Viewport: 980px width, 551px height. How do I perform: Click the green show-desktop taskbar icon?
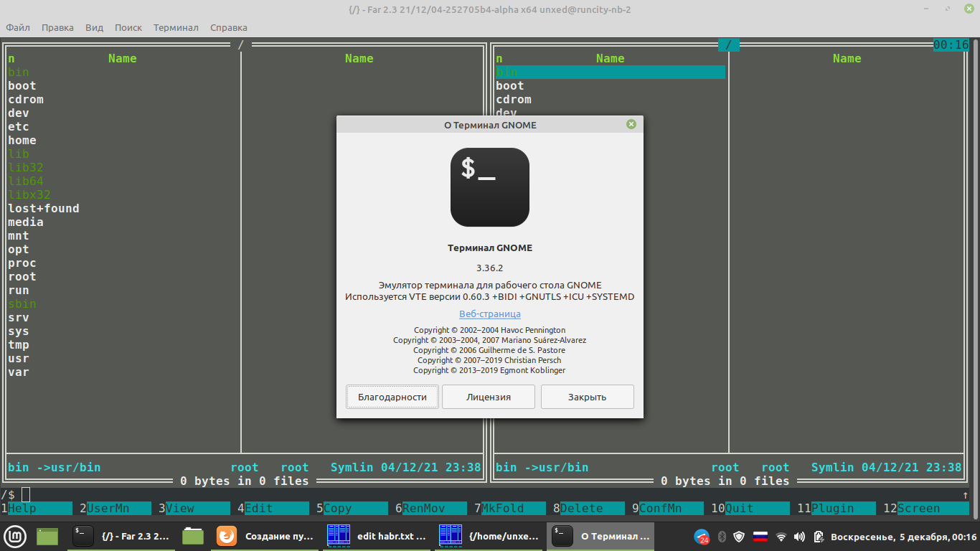(47, 536)
